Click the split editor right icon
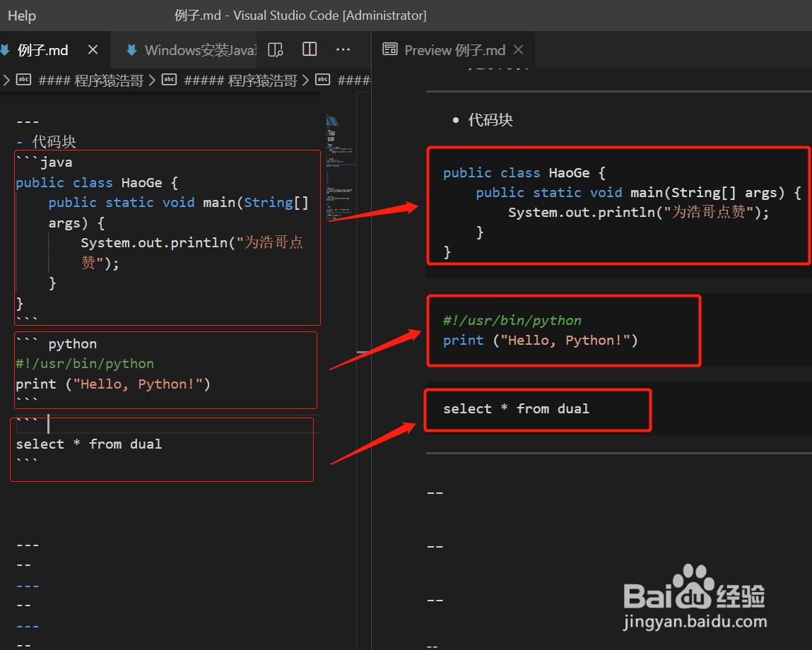Viewport: 812px width, 650px height. (x=310, y=49)
